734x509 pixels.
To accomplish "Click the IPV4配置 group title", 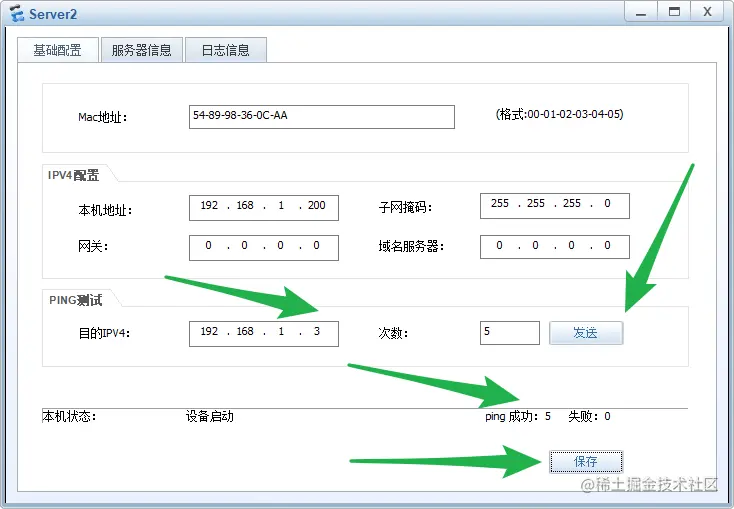I will [x=73, y=175].
